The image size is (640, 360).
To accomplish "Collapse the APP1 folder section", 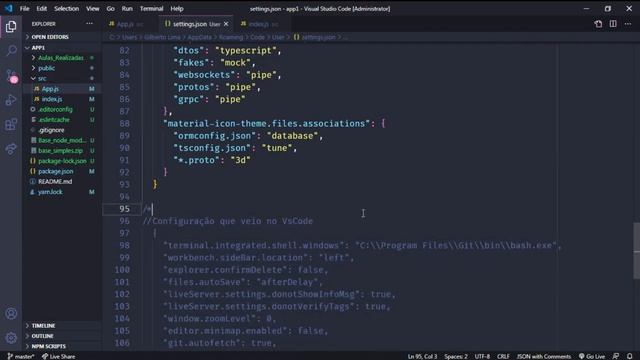I will (61, 47).
